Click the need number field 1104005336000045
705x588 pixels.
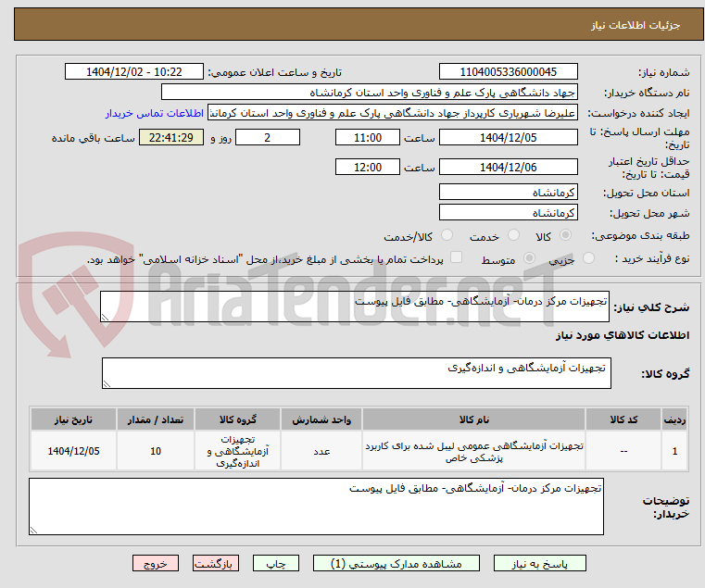[508, 71]
